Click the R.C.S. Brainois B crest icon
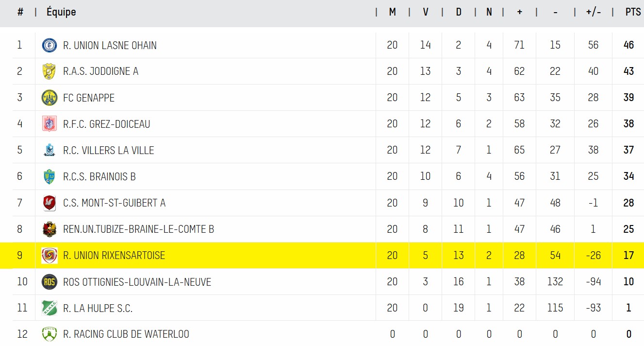The height and width of the screenshot is (346, 644). [49, 176]
